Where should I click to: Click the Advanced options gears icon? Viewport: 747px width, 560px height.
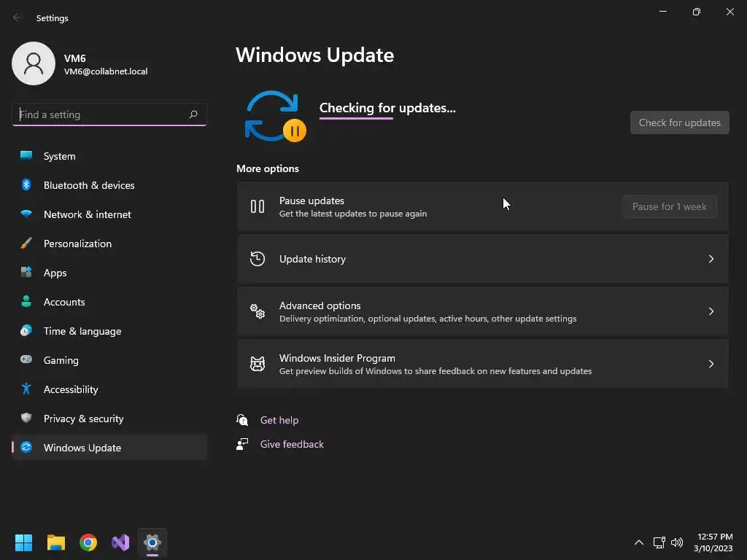258,311
